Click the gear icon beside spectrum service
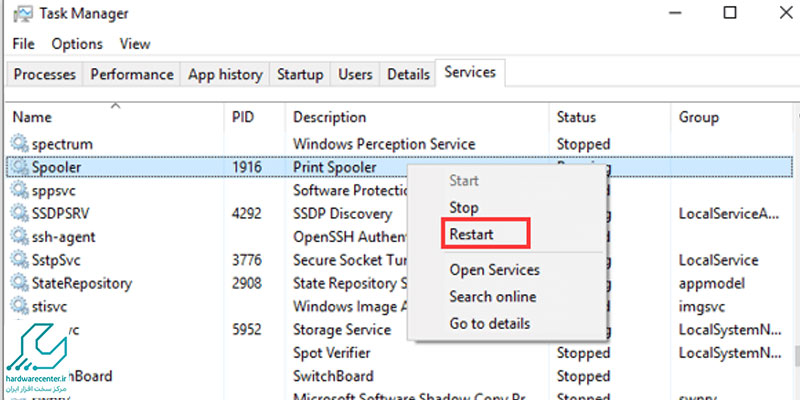Image resolution: width=800 pixels, height=400 pixels. click(x=19, y=143)
